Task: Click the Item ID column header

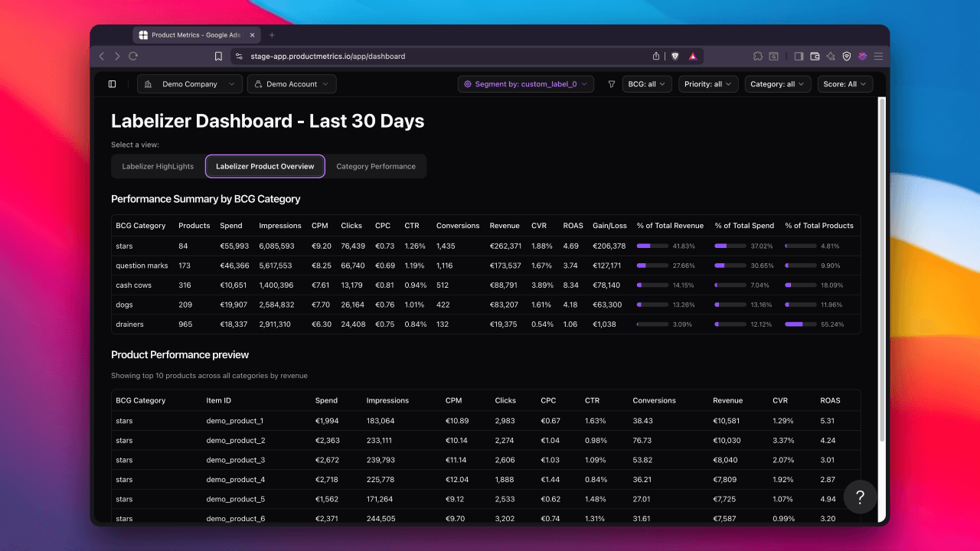Action: [218, 400]
